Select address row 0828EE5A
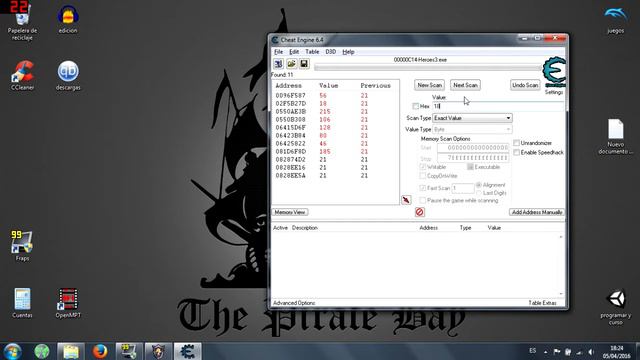 [x=335, y=176]
